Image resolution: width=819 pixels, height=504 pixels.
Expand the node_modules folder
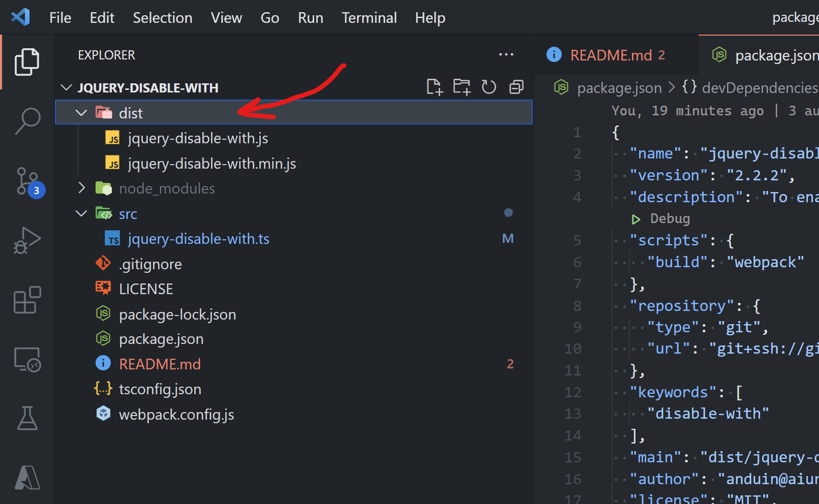point(81,188)
